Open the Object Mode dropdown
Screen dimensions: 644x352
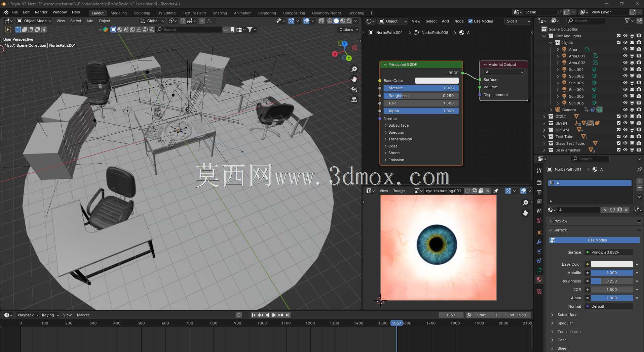[34, 21]
